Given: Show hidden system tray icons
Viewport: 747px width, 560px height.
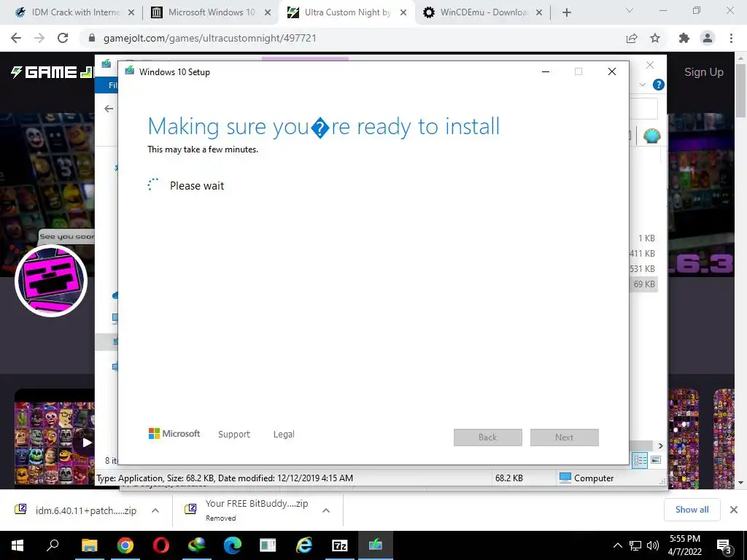Looking at the screenshot, I should (617, 545).
